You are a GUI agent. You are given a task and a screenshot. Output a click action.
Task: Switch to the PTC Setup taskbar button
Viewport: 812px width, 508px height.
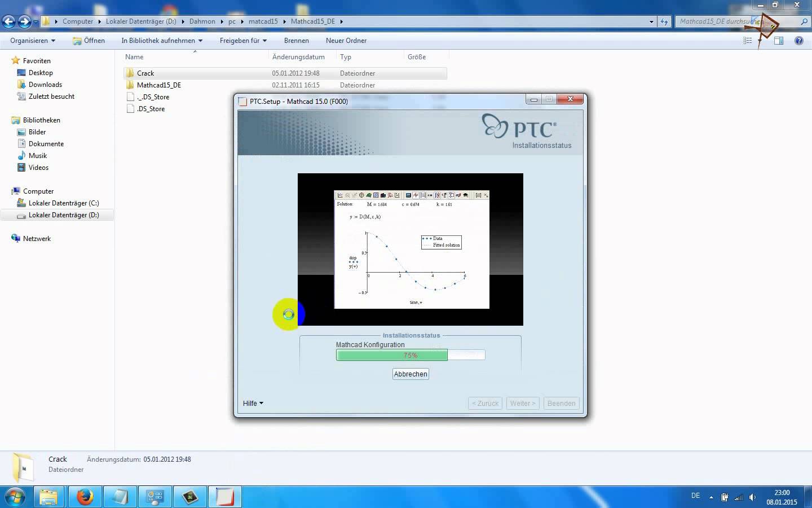pyautogui.click(x=224, y=497)
